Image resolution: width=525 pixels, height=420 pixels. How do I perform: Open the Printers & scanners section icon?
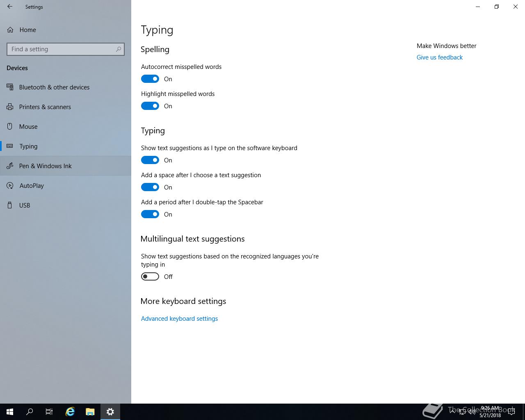(10, 107)
